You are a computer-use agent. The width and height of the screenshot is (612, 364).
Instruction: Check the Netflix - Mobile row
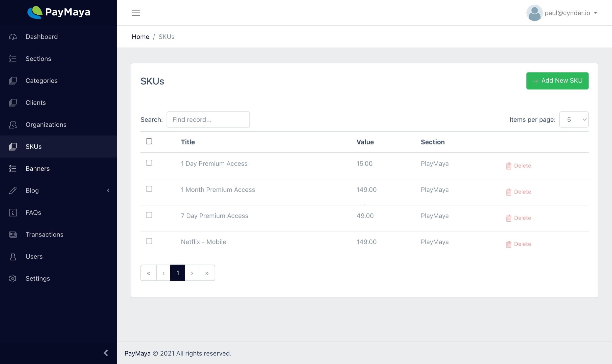(x=149, y=241)
